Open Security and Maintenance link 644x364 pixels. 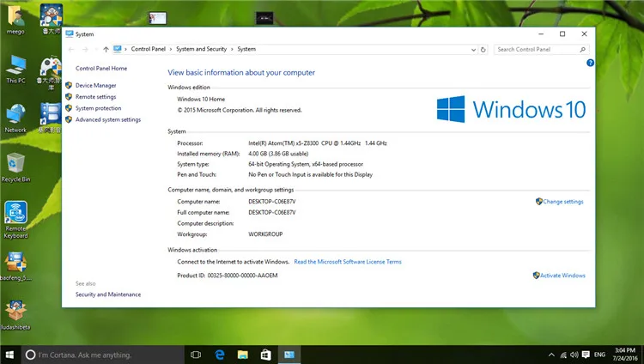108,294
